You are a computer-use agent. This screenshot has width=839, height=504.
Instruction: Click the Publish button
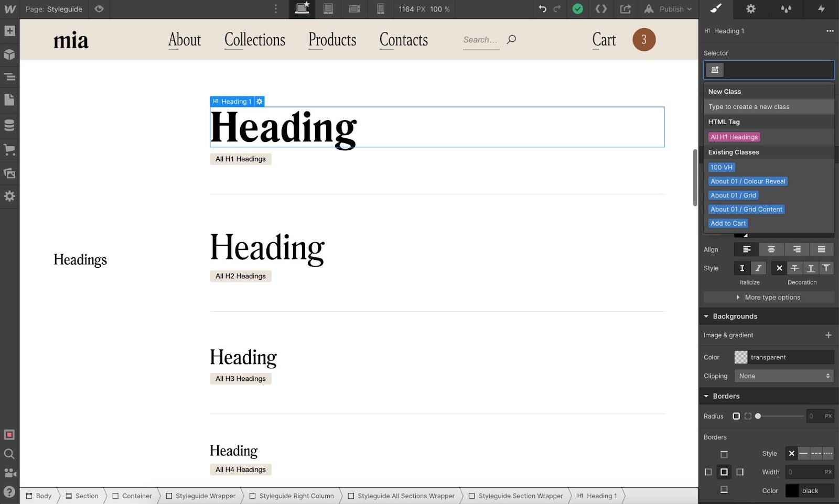tap(669, 9)
